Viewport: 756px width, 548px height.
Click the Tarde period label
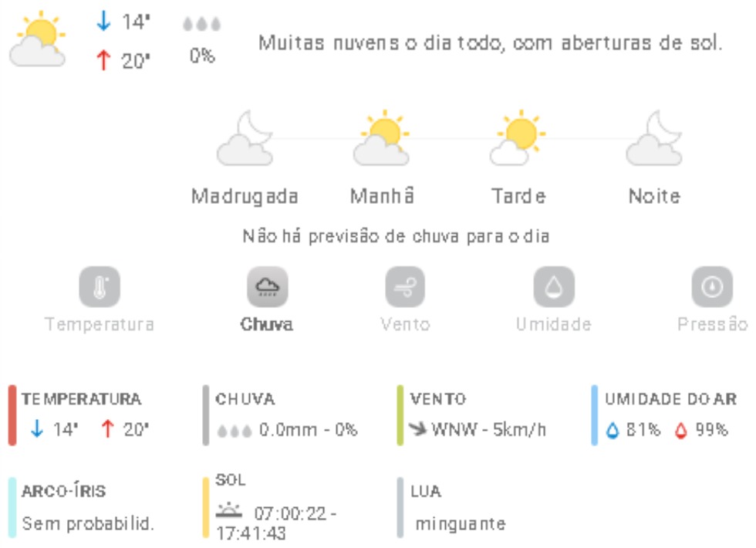point(518,196)
